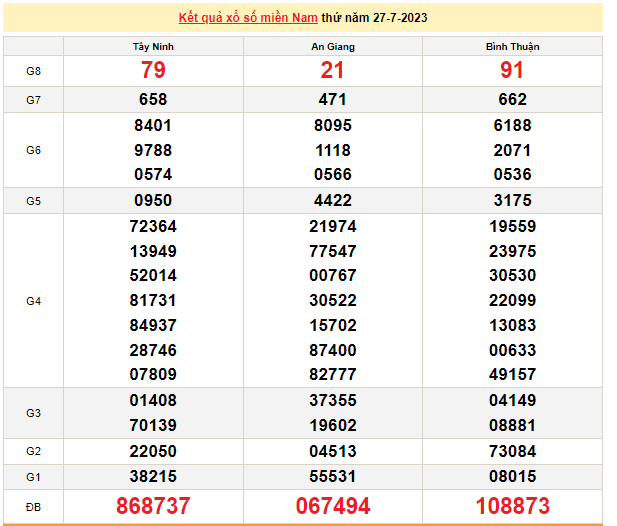Click the G3 row label
617x526 pixels.
pos(33,413)
